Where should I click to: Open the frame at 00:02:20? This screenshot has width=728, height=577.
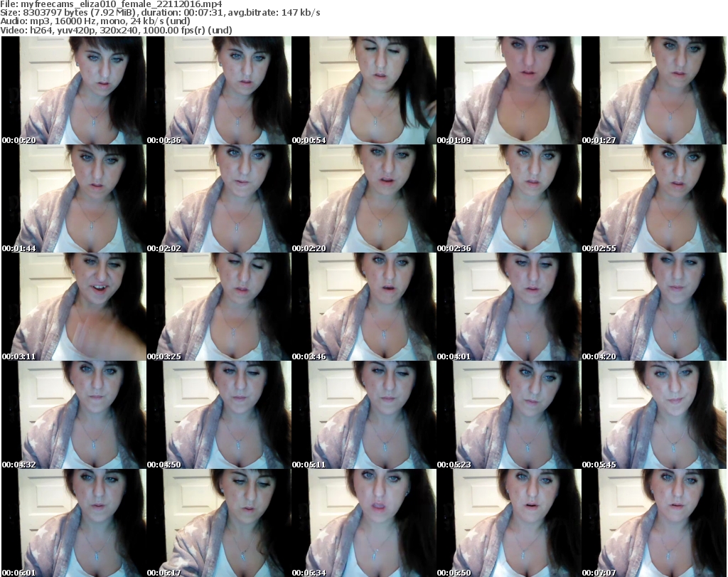pos(364,198)
